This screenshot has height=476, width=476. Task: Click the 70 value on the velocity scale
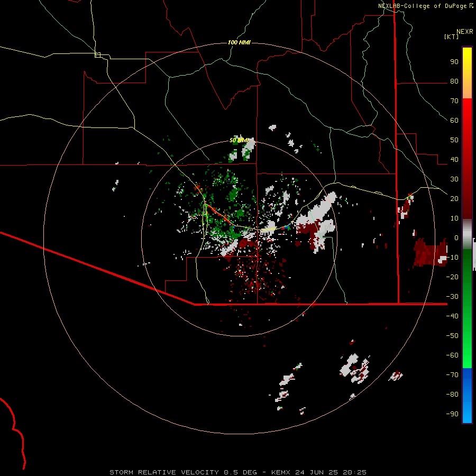(x=454, y=101)
